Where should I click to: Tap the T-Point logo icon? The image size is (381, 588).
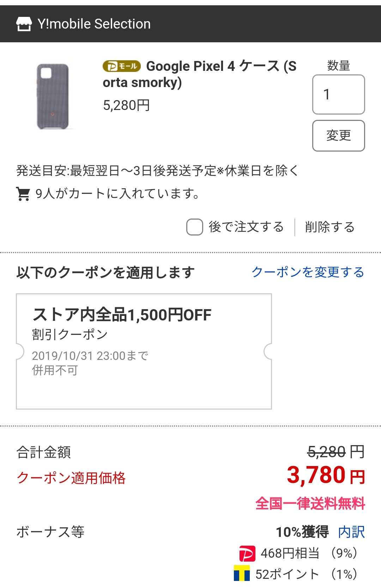[242, 574]
